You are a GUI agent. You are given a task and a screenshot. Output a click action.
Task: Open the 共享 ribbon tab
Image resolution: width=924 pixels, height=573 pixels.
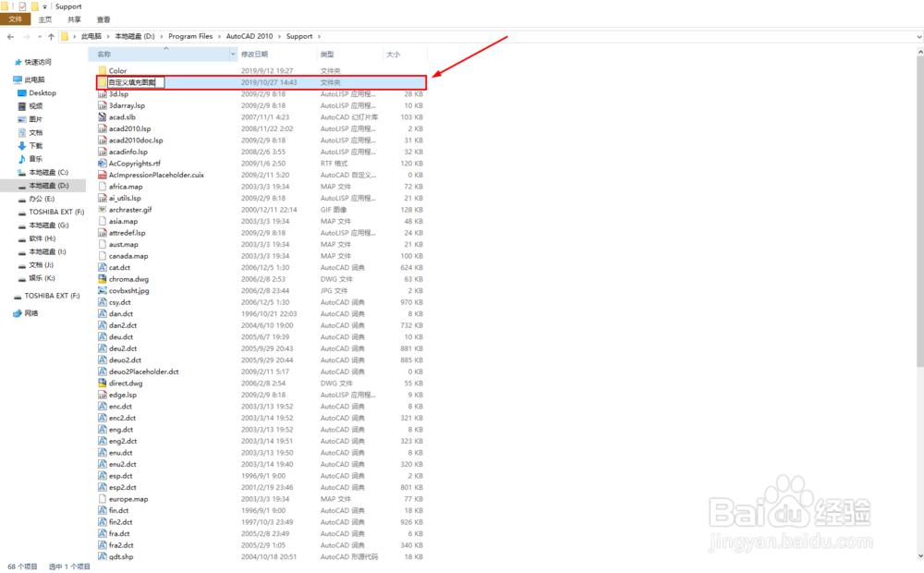(x=74, y=19)
